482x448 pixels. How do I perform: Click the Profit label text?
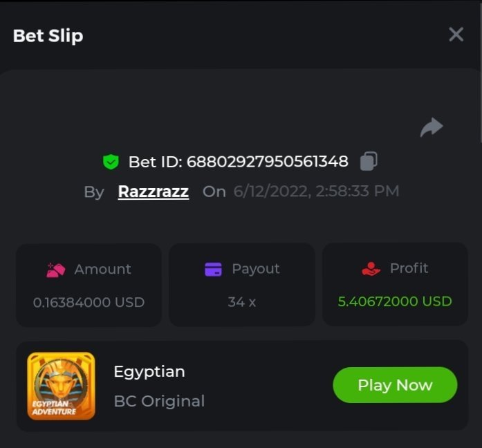(x=409, y=268)
